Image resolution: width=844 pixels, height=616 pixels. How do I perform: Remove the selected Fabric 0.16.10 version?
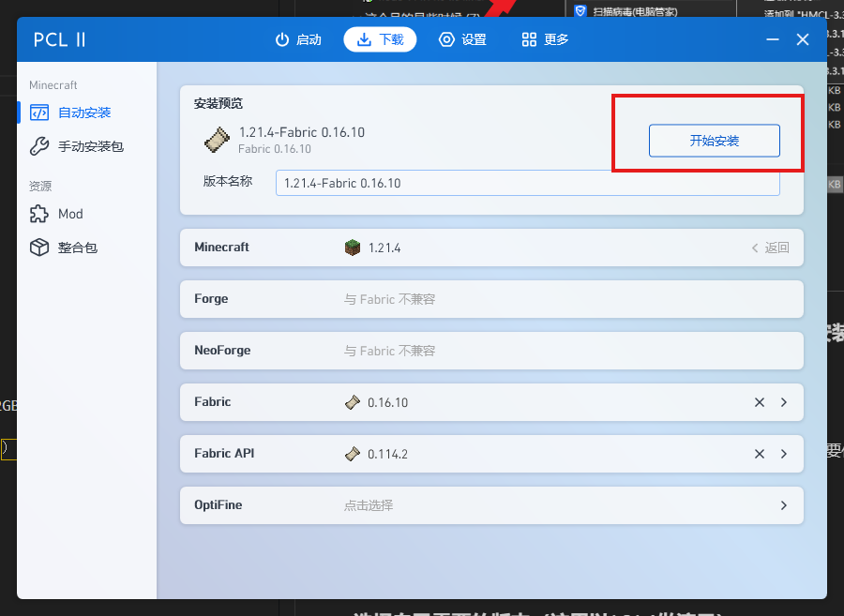coord(760,402)
